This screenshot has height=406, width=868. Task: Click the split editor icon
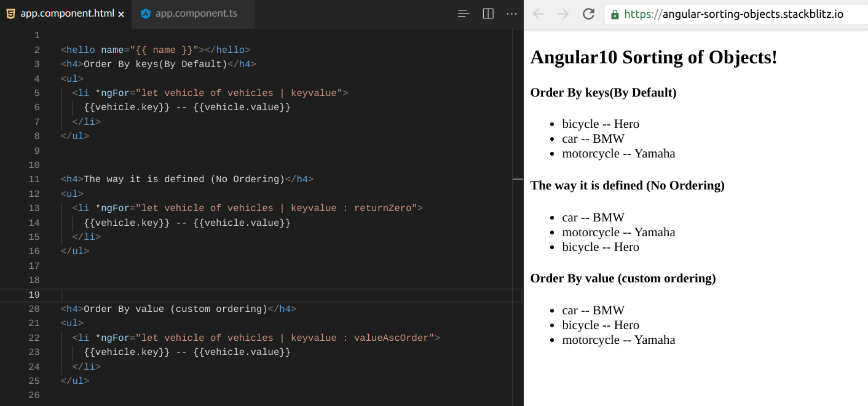[x=488, y=14]
